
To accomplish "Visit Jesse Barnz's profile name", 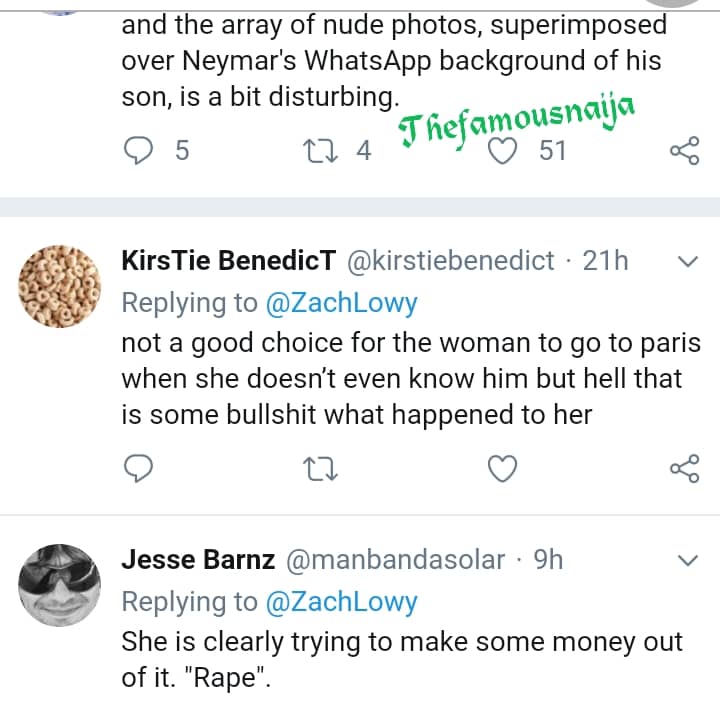I will (198, 559).
